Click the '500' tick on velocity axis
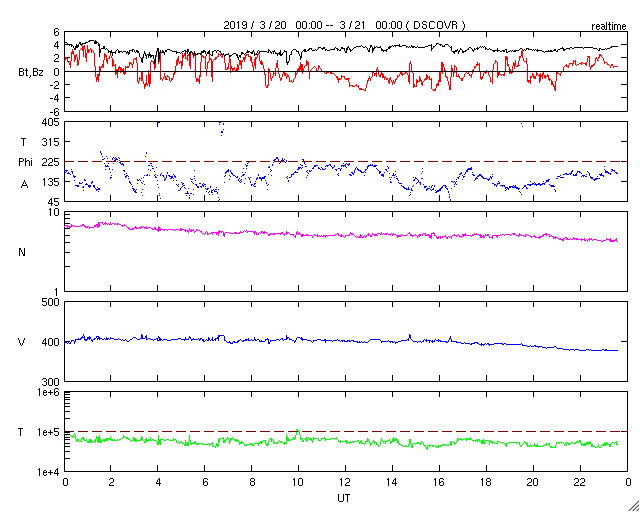 click(52, 302)
